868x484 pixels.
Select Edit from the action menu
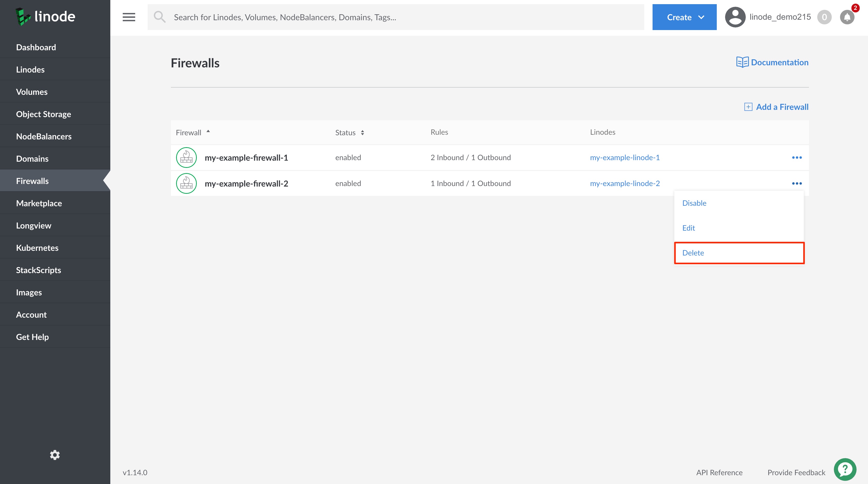(x=688, y=228)
